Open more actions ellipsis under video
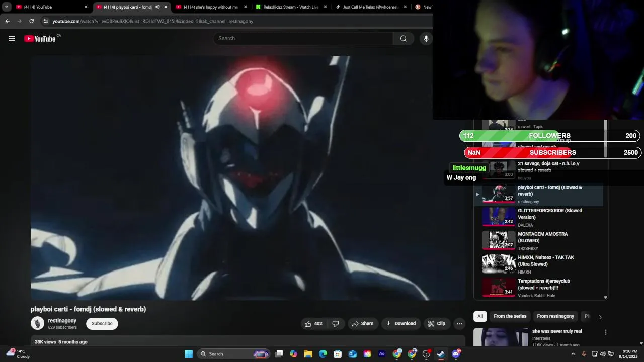The image size is (644, 362). [459, 324]
